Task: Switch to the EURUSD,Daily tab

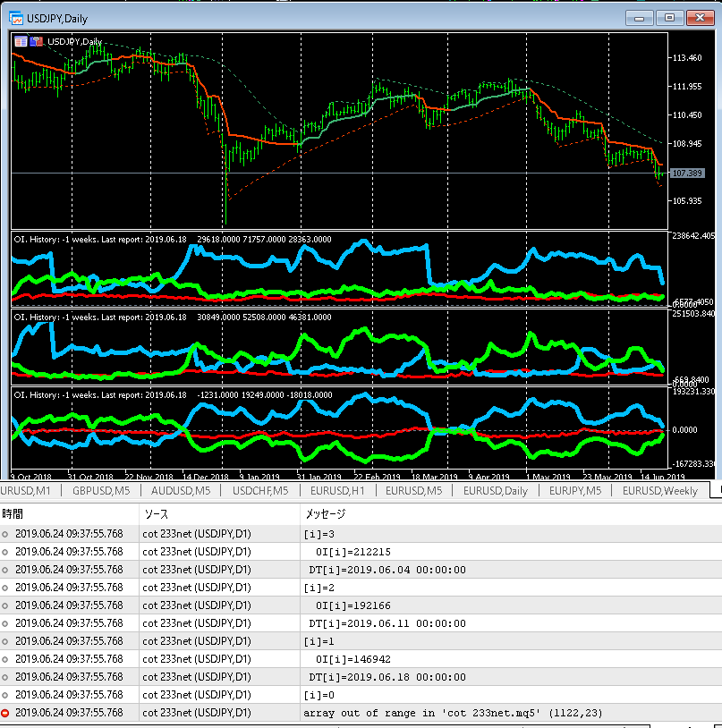Action: click(495, 490)
